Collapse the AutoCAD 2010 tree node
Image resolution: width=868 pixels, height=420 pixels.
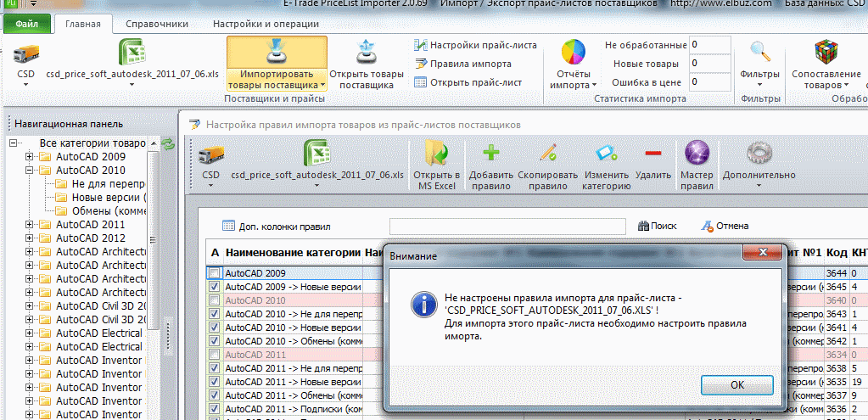pyautogui.click(x=30, y=170)
